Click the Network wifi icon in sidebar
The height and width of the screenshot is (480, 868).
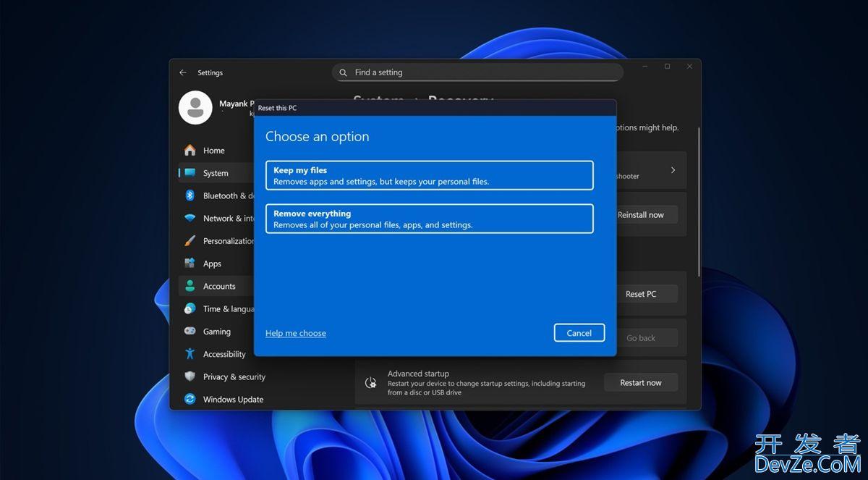(x=190, y=218)
